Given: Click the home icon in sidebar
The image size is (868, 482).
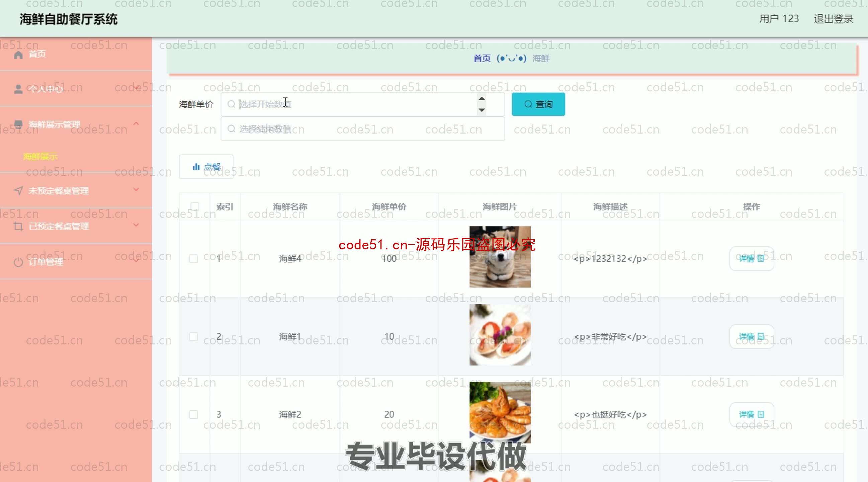Looking at the screenshot, I should [18, 55].
